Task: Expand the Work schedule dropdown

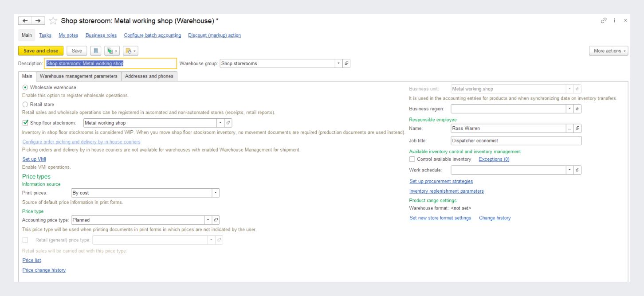Action: [569, 170]
